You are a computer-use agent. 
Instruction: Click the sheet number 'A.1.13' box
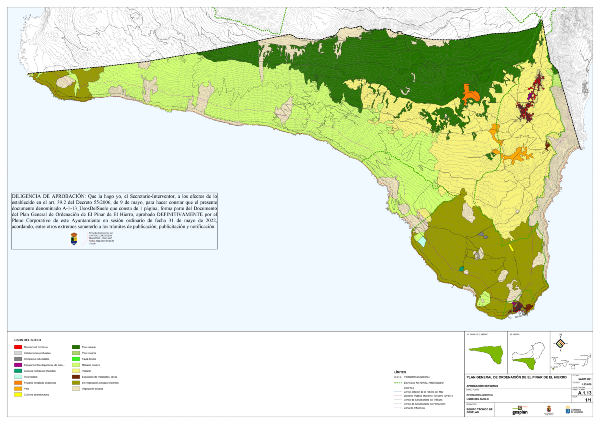pyautogui.click(x=581, y=393)
